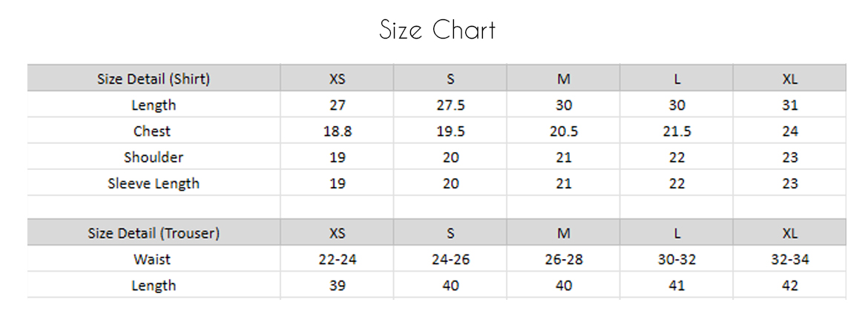Click the 24 chest value for XL

coord(790,131)
